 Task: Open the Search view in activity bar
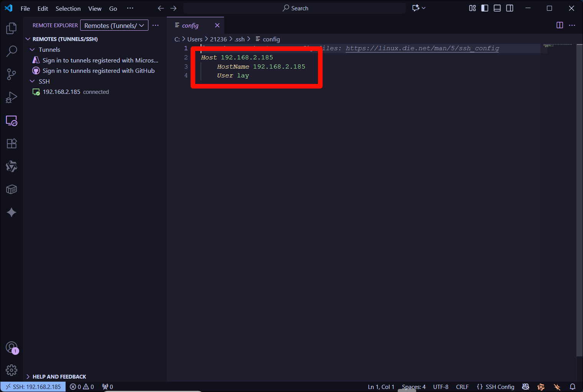pyautogui.click(x=12, y=51)
